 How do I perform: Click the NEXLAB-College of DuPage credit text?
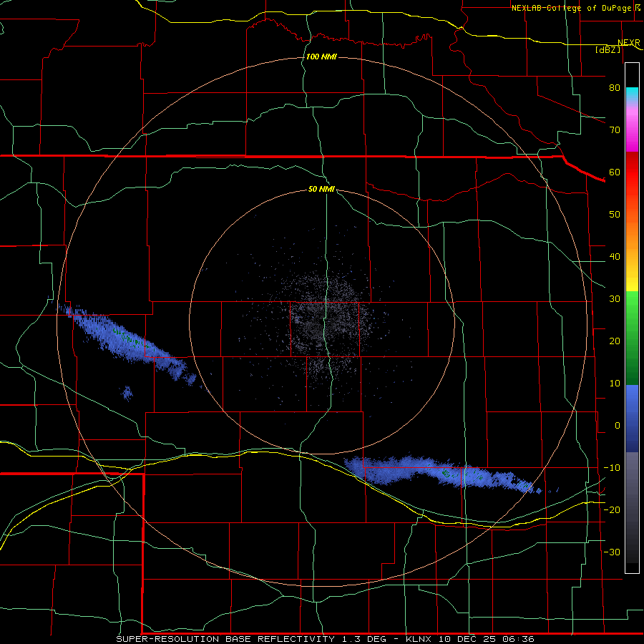(572, 8)
